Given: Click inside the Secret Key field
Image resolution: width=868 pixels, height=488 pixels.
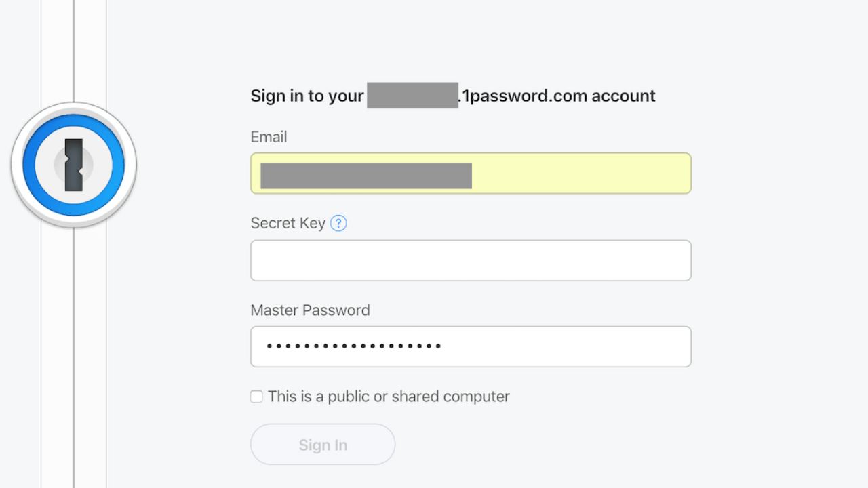Looking at the screenshot, I should 471,260.
